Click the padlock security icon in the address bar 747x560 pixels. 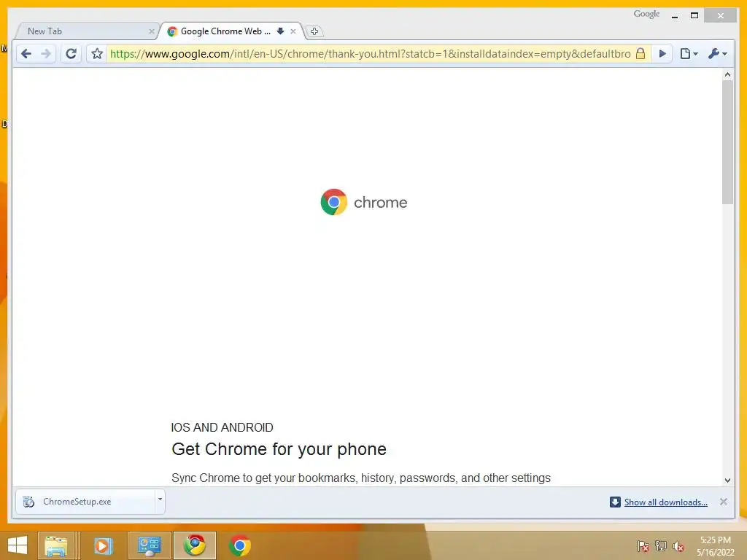point(640,53)
